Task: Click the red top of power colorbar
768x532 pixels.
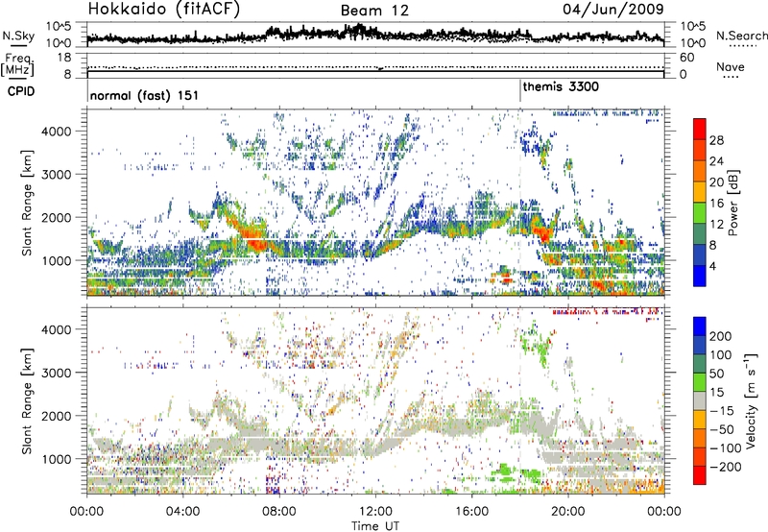Action: [x=700, y=129]
